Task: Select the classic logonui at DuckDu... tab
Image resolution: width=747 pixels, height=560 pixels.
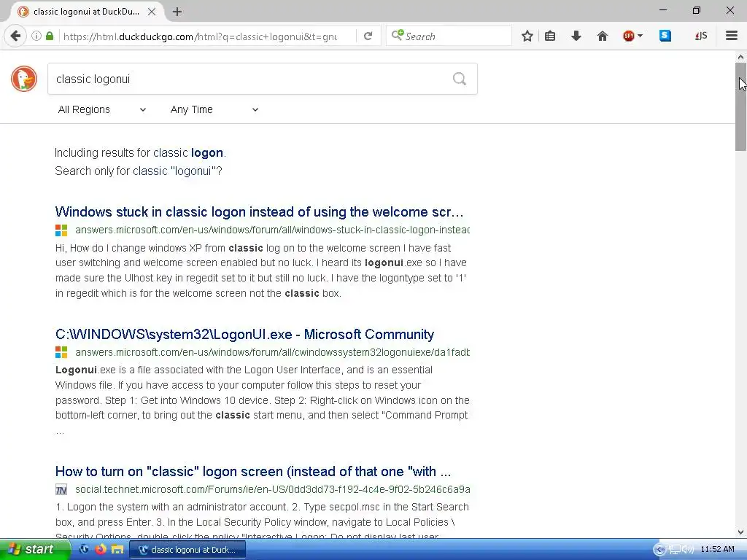Action: [86, 12]
